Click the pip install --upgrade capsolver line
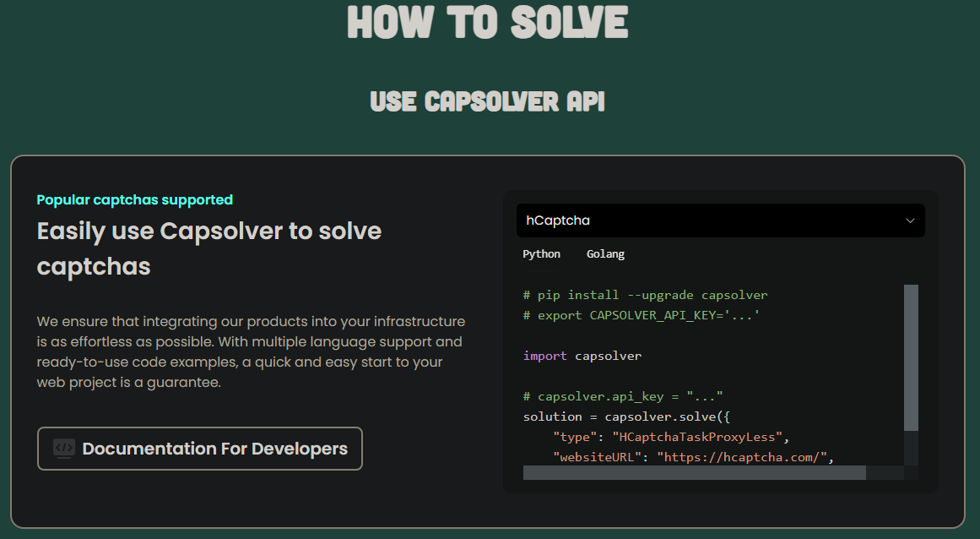Screen dimensions: 980x539 pos(645,295)
